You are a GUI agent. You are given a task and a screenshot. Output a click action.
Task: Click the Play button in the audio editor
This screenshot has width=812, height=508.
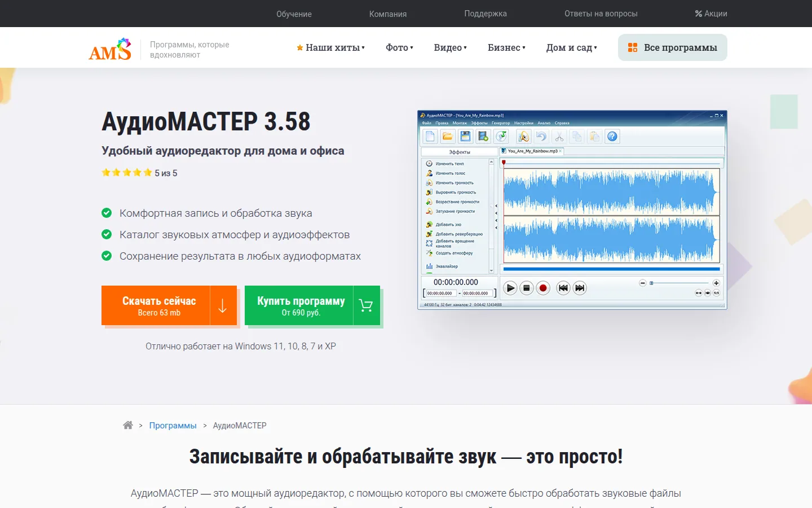(x=510, y=288)
